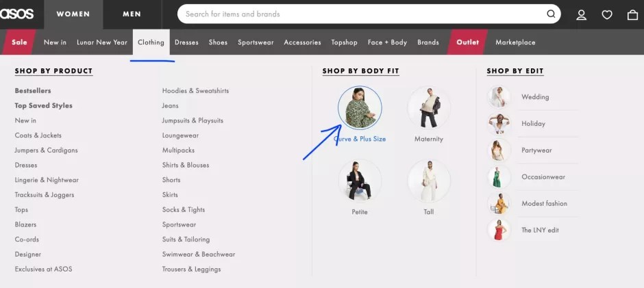Click the Holiday edit thumbnail
The image size is (644, 288).
[x=499, y=124]
